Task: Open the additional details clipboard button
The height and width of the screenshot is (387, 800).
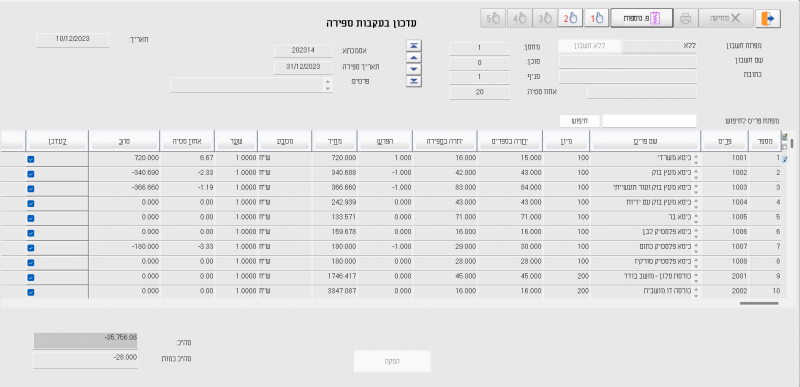Action: point(642,18)
